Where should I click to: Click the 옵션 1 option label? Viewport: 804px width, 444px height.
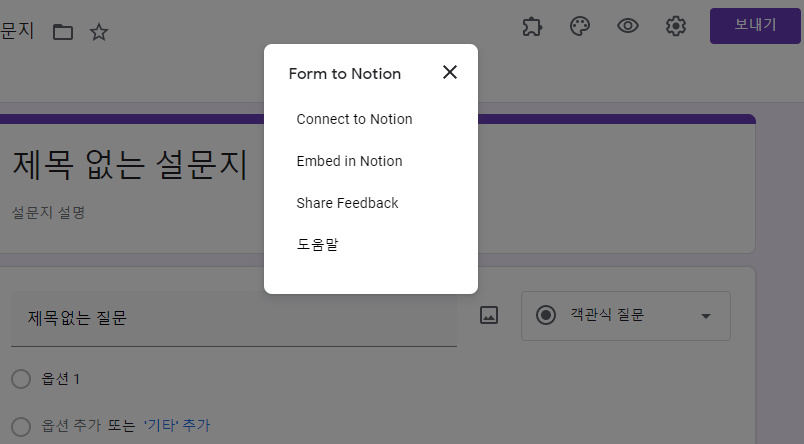tap(61, 379)
